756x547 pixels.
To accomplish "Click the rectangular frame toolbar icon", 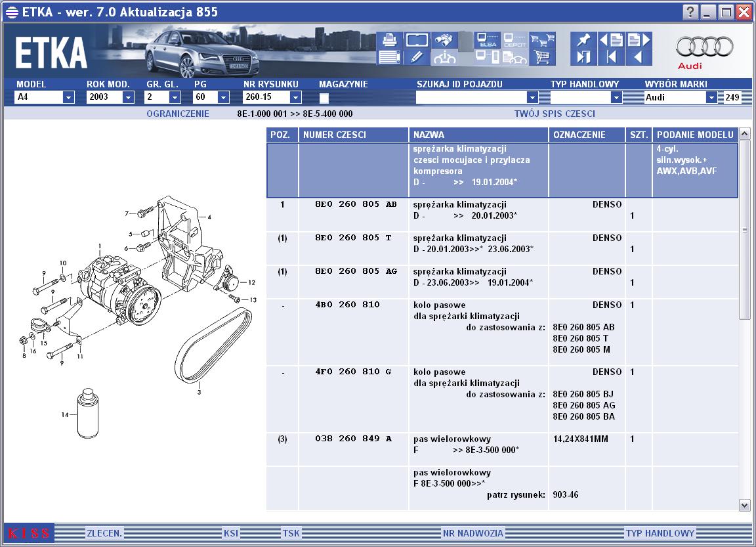I will 417,40.
